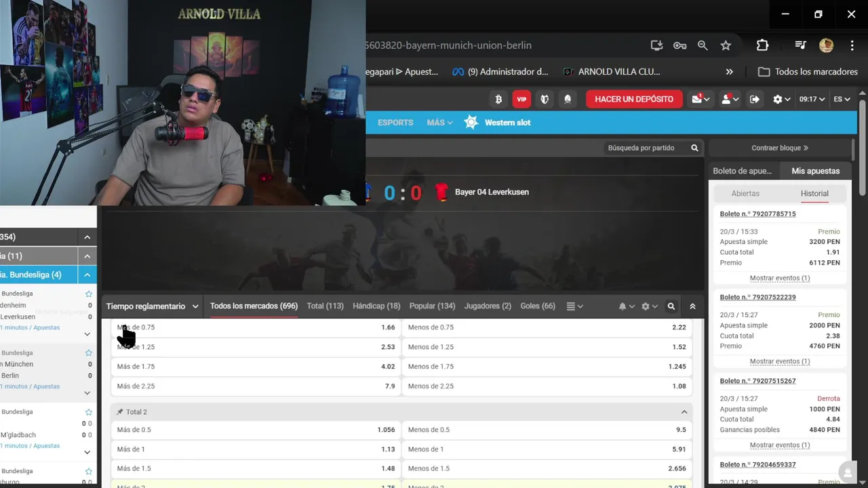Bookmark this page with the star icon
The width and height of the screenshot is (868, 488).
726,45
